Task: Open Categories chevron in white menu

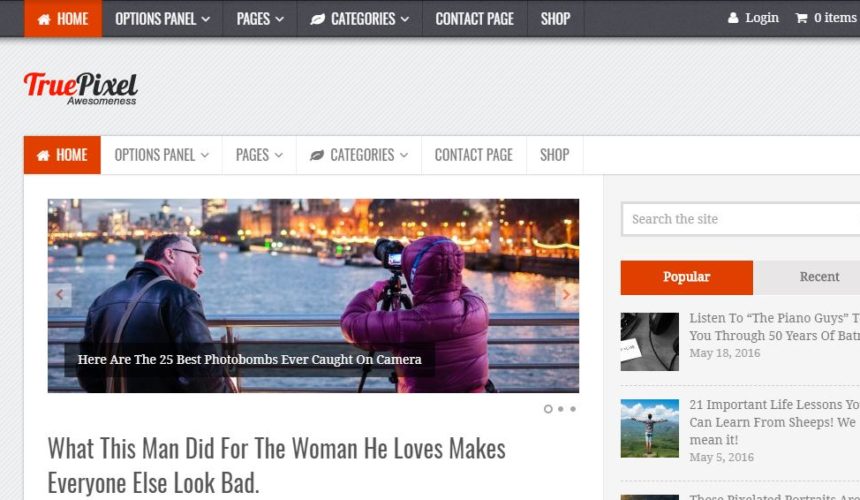Action: pyautogui.click(x=404, y=155)
